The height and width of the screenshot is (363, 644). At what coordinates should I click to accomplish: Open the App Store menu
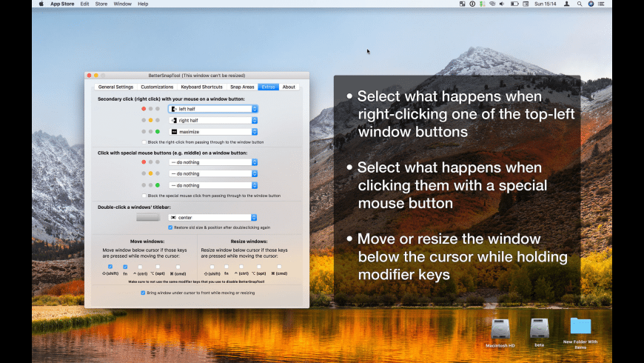(x=62, y=4)
